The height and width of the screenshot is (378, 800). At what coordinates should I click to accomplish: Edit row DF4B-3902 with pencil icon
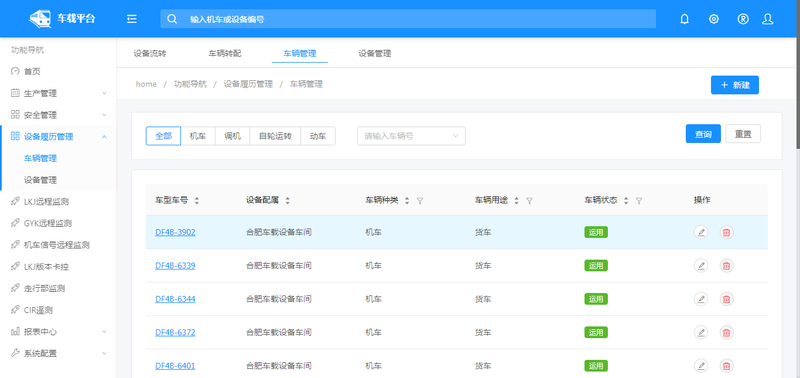click(x=701, y=232)
